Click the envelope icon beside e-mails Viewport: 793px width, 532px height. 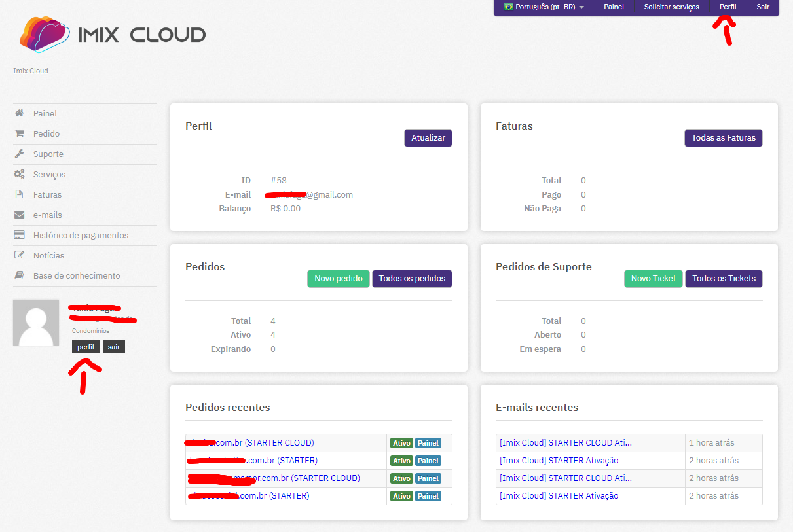[x=20, y=215]
